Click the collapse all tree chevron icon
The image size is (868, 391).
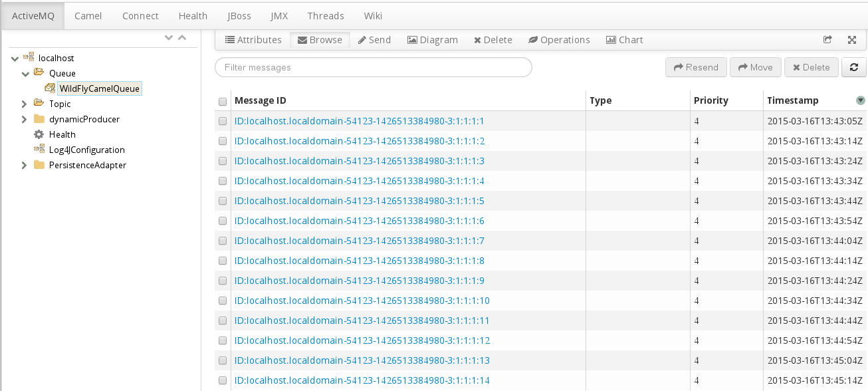182,38
